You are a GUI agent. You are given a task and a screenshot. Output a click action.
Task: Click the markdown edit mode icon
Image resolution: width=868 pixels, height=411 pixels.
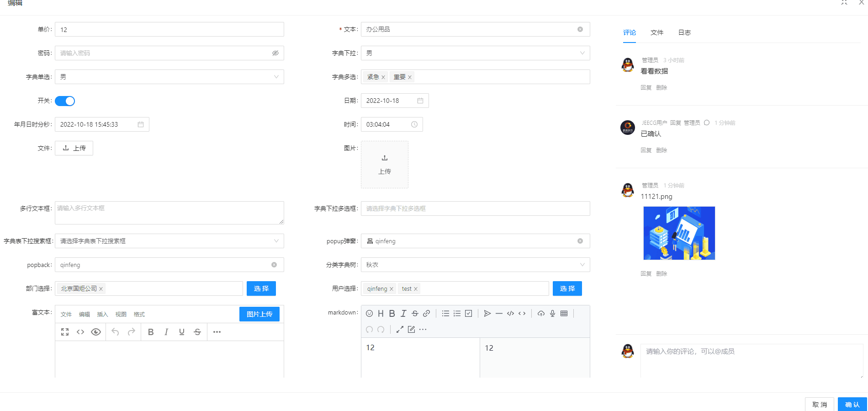point(411,330)
